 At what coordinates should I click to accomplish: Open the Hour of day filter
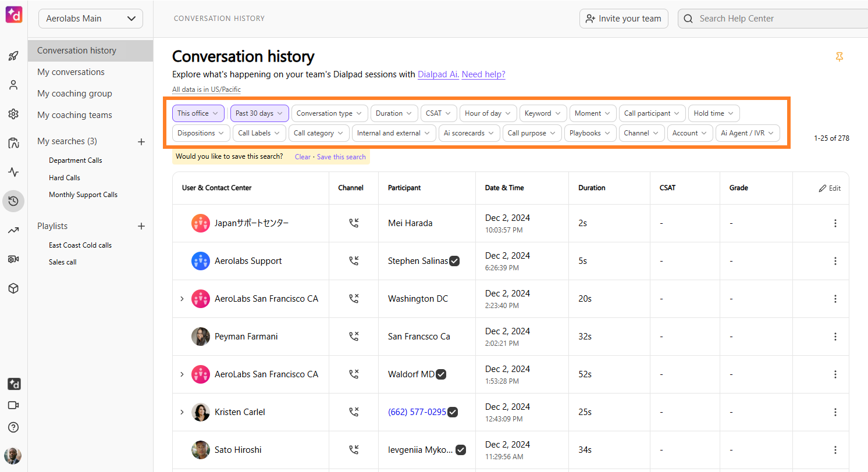coord(488,113)
